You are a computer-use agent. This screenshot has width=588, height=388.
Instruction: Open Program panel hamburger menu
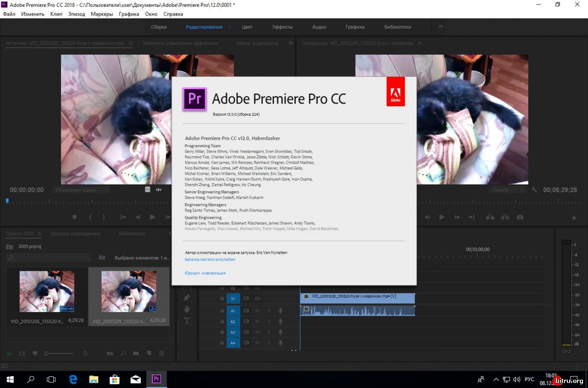[420, 43]
